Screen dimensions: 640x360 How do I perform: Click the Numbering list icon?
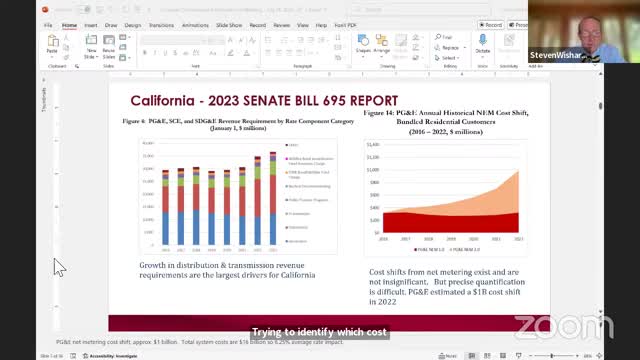click(x=284, y=40)
